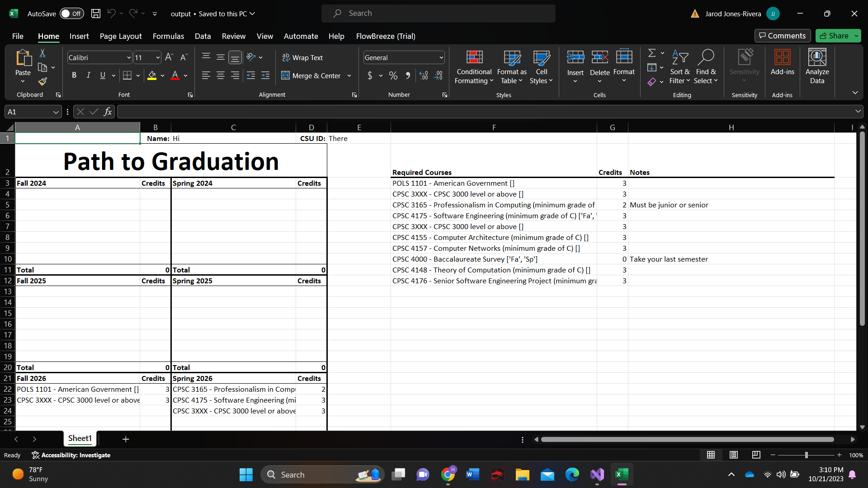This screenshot has width=868, height=488.
Task: Open the Sort & Filter menu
Action: (x=679, y=66)
